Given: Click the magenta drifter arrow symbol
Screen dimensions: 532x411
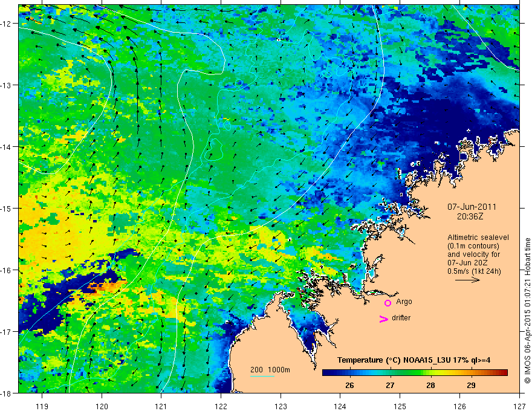Looking at the screenshot, I should point(384,319).
